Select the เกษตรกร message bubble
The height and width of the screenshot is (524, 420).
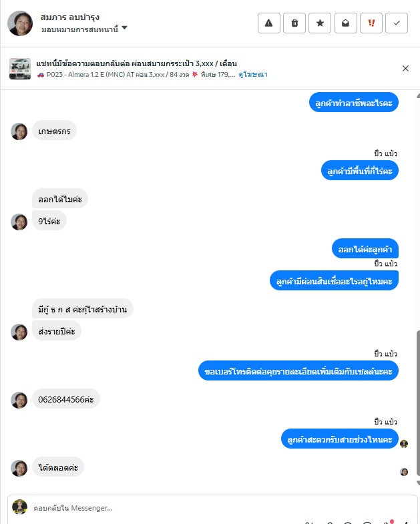pos(54,130)
